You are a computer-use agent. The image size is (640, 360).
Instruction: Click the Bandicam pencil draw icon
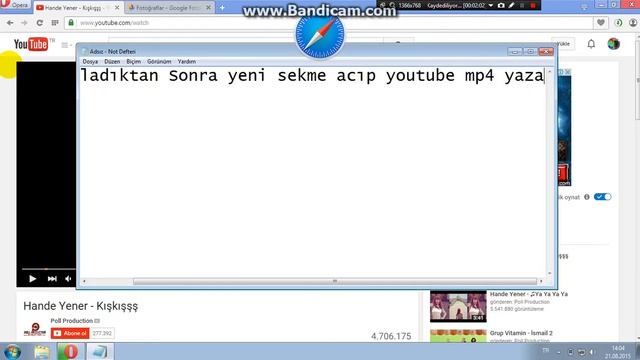click(511, 5)
